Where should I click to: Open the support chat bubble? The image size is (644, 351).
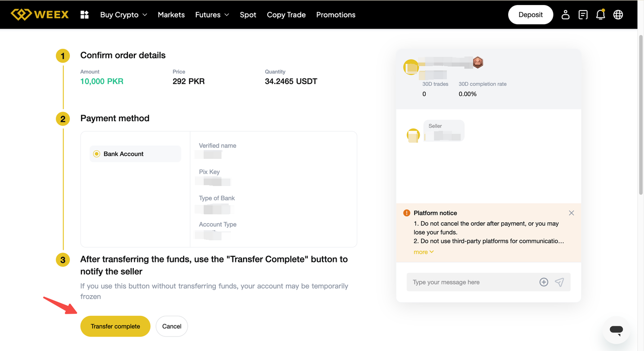tap(616, 330)
